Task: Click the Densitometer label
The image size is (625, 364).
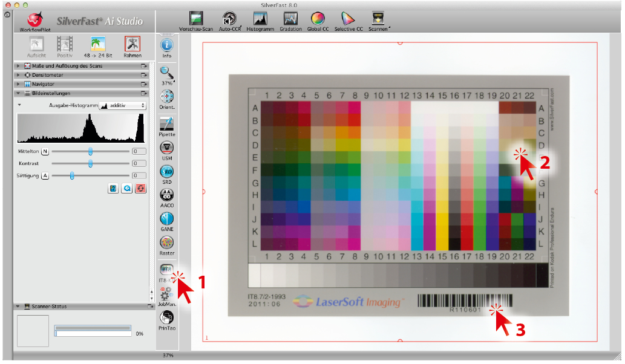Action: tap(47, 75)
